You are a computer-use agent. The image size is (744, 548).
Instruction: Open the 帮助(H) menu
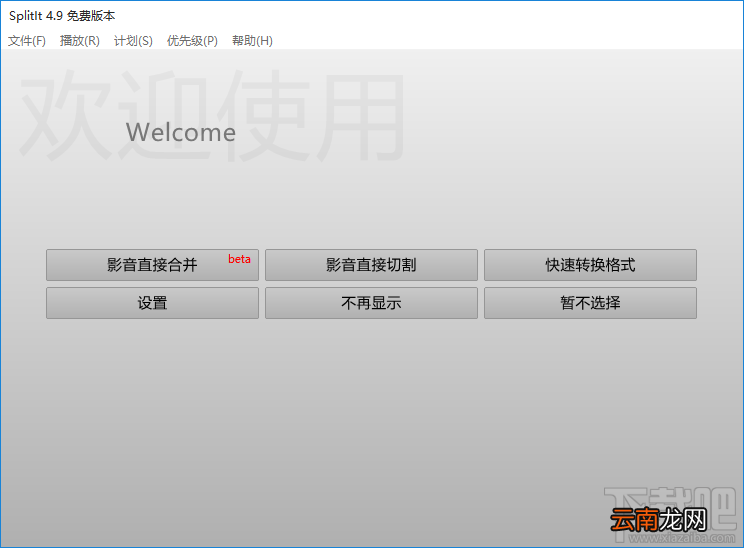coord(252,41)
